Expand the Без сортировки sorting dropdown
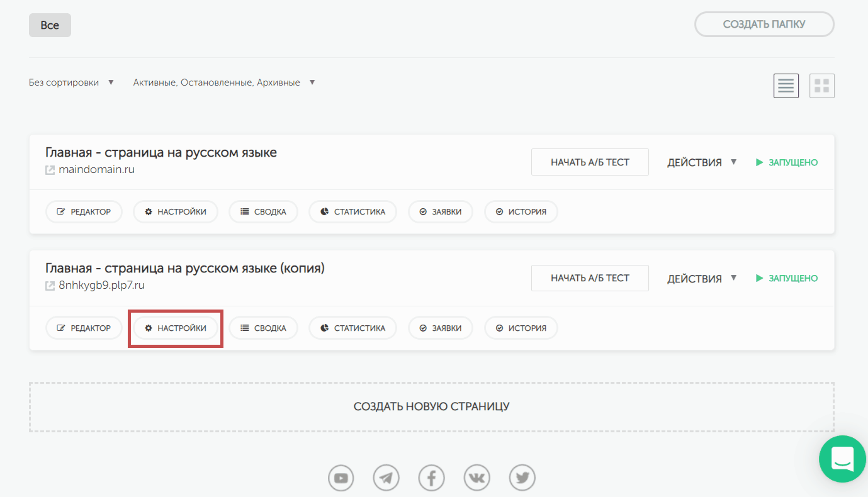The width and height of the screenshot is (868, 497). coord(71,82)
